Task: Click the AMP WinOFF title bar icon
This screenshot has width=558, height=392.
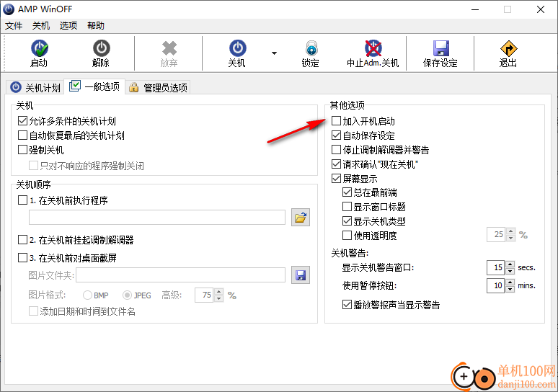Action: tap(9, 9)
